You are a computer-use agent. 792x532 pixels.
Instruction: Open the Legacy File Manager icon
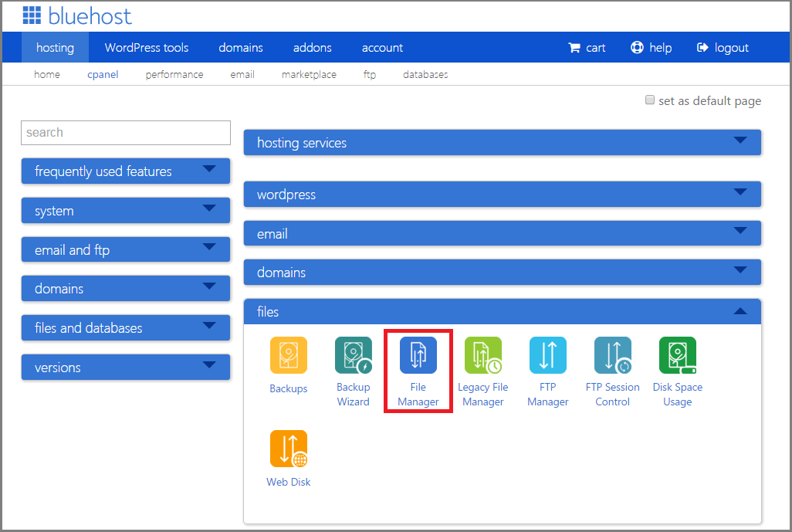coord(483,355)
